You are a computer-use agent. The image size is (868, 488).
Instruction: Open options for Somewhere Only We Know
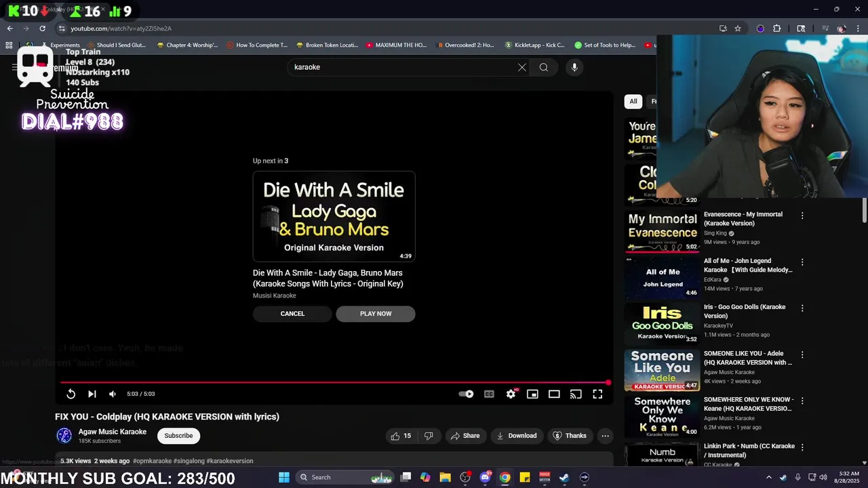pos(802,401)
